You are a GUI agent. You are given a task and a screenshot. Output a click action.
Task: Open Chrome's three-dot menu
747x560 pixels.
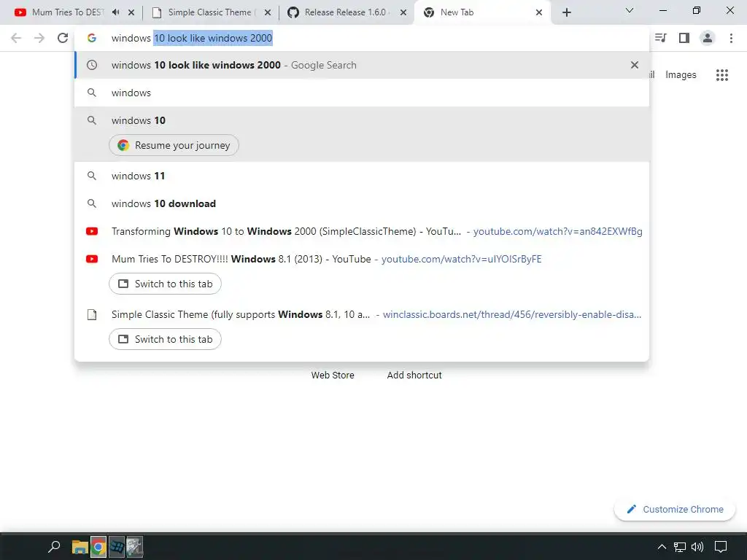tap(731, 38)
